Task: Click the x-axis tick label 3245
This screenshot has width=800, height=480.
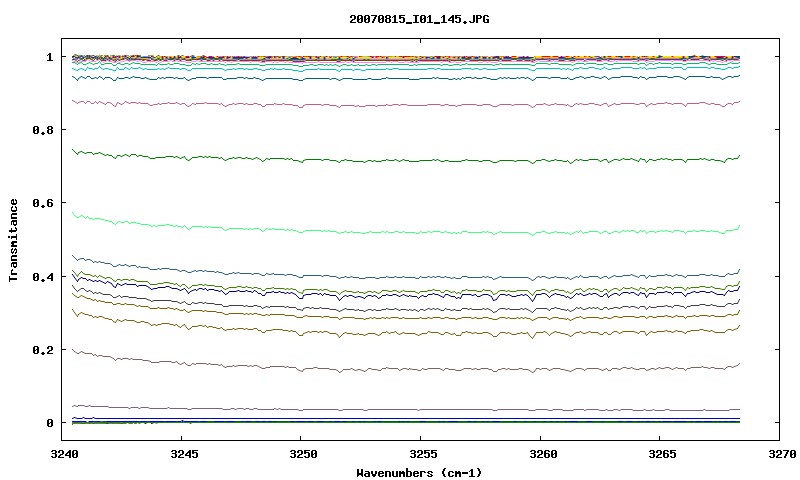Action: click(x=184, y=454)
